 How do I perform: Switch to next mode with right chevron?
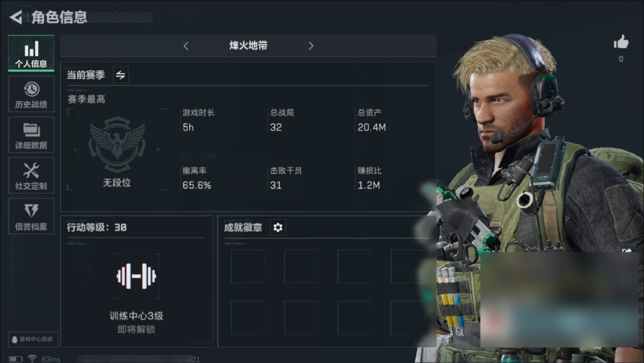(x=311, y=46)
